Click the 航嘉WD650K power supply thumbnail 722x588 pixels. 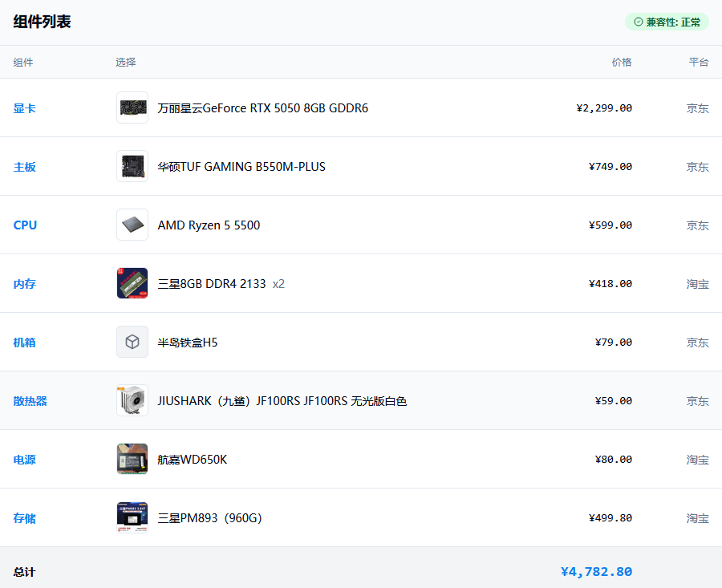tap(132, 459)
